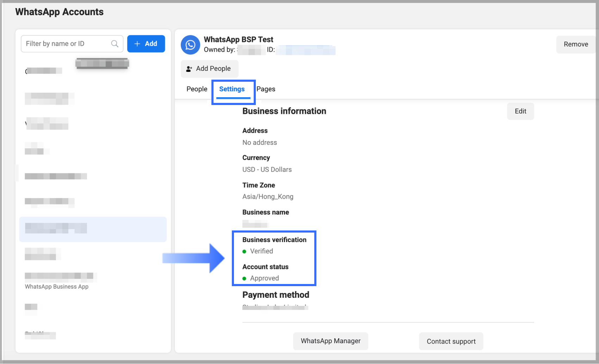The width and height of the screenshot is (599, 364).
Task: Click the WhatsApp BSP Test logo icon
Action: 190,45
